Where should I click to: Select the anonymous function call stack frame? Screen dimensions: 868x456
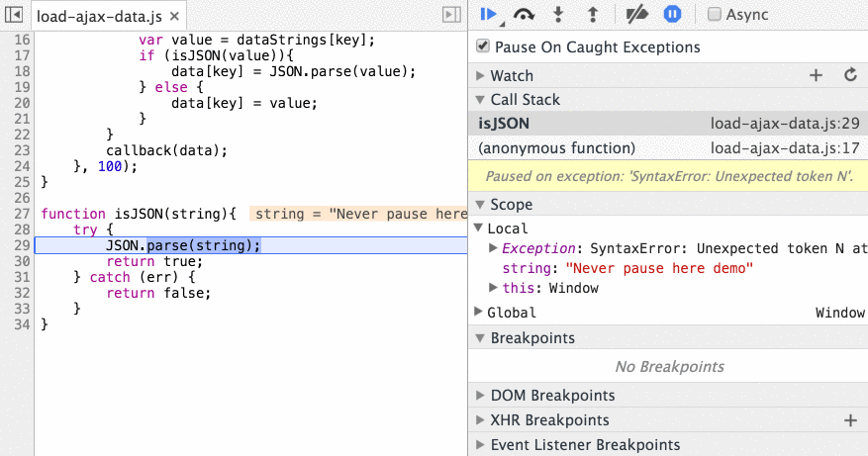coord(668,148)
